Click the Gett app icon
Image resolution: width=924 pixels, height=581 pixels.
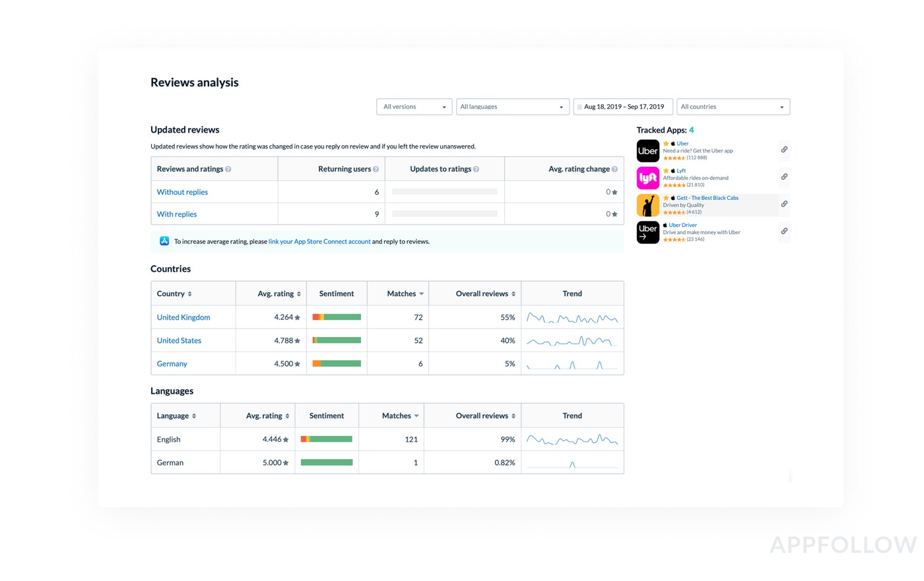[647, 205]
